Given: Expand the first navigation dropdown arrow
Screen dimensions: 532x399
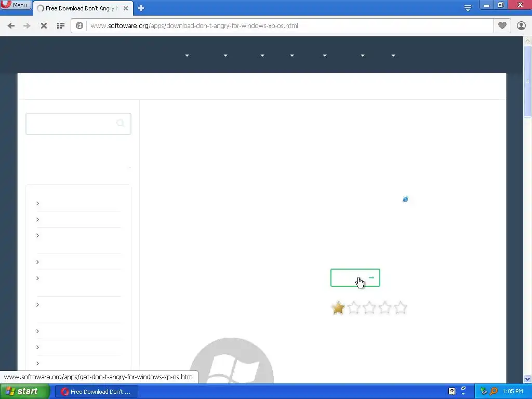Looking at the screenshot, I should (187, 56).
